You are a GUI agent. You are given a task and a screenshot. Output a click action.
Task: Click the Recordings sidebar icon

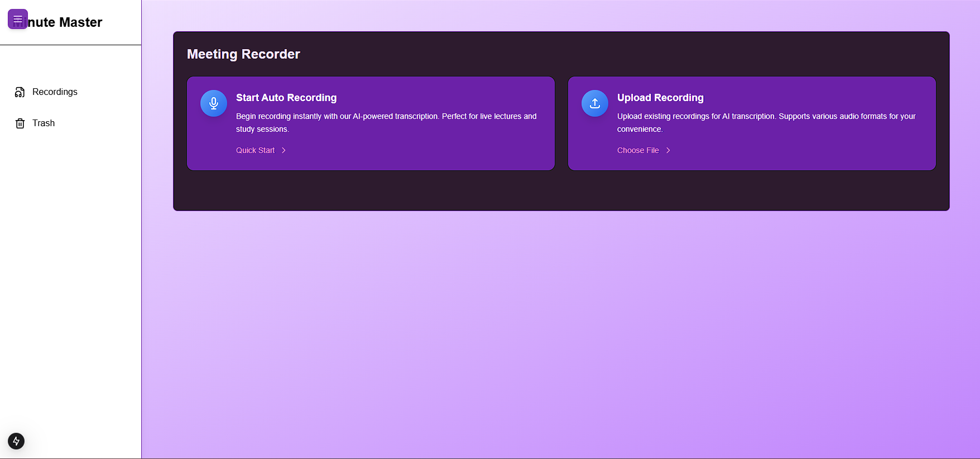click(x=20, y=92)
